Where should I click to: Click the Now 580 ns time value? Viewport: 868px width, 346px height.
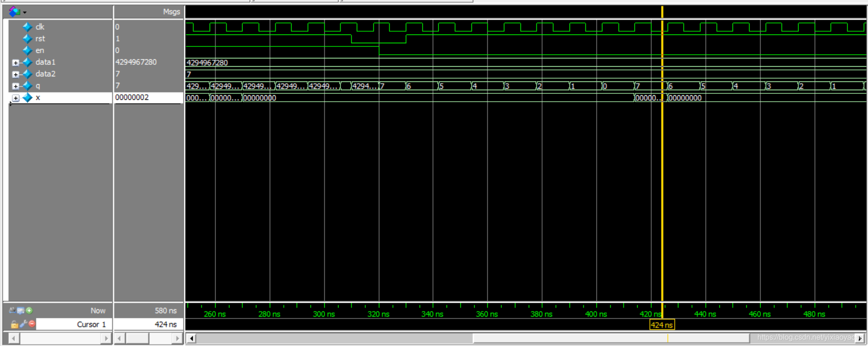point(165,311)
